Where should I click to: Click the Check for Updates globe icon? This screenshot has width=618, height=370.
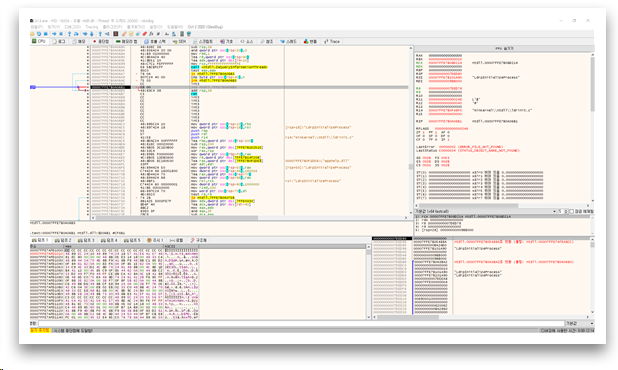189,34
